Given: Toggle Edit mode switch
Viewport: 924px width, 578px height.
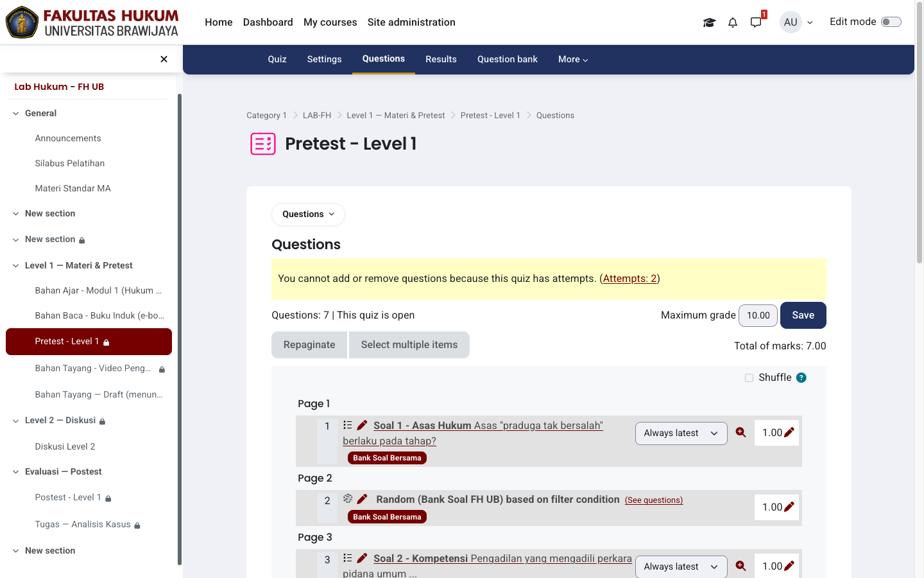Looking at the screenshot, I should click(891, 22).
